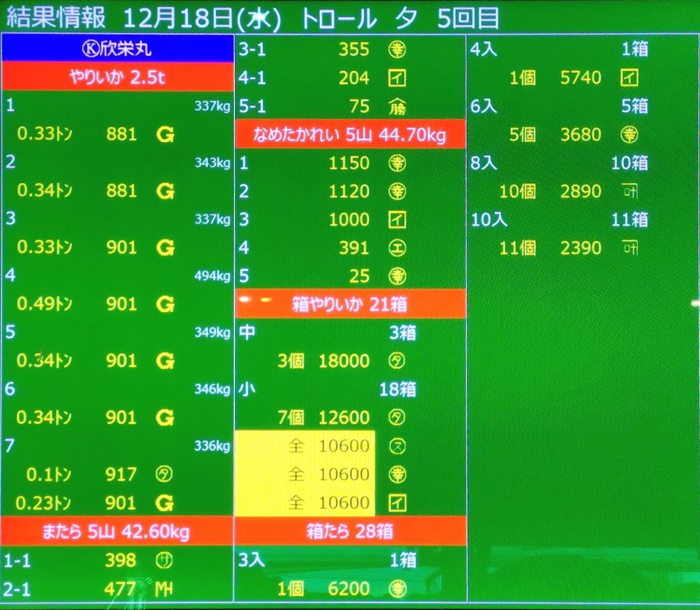Click the boxed イ mark beside price 5740
The image size is (700, 610).
pyautogui.click(x=629, y=78)
